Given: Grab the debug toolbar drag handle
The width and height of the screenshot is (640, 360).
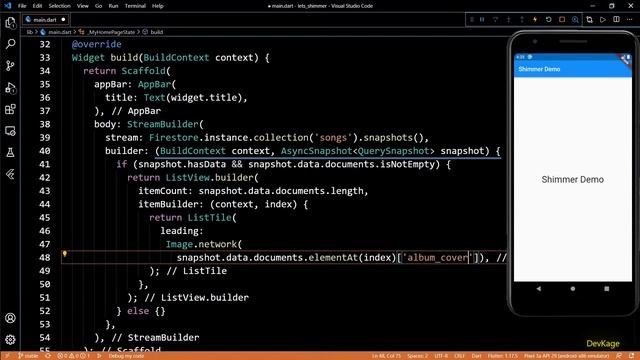Looking at the screenshot, I should point(472,20).
